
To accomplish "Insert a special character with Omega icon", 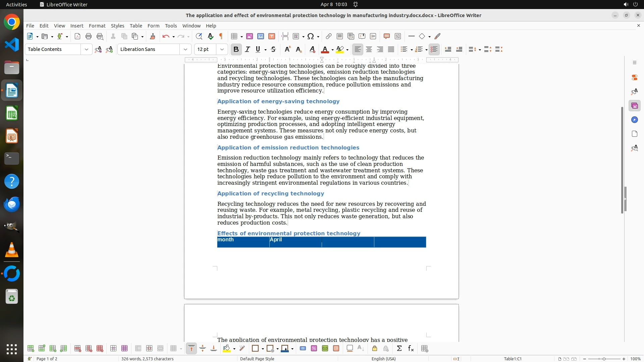I will point(311,36).
